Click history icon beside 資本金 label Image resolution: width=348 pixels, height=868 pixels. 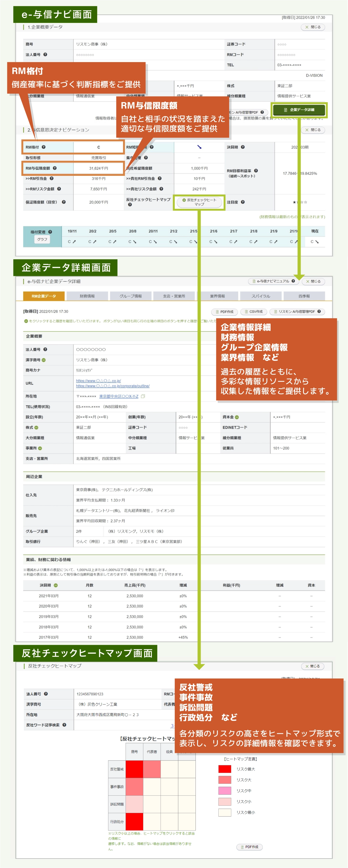click(x=237, y=417)
